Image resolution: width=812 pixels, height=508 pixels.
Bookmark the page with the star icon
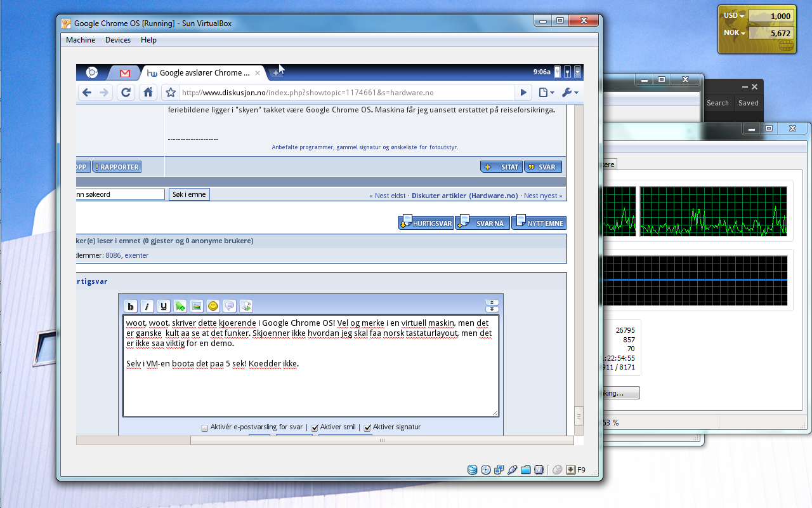click(170, 93)
